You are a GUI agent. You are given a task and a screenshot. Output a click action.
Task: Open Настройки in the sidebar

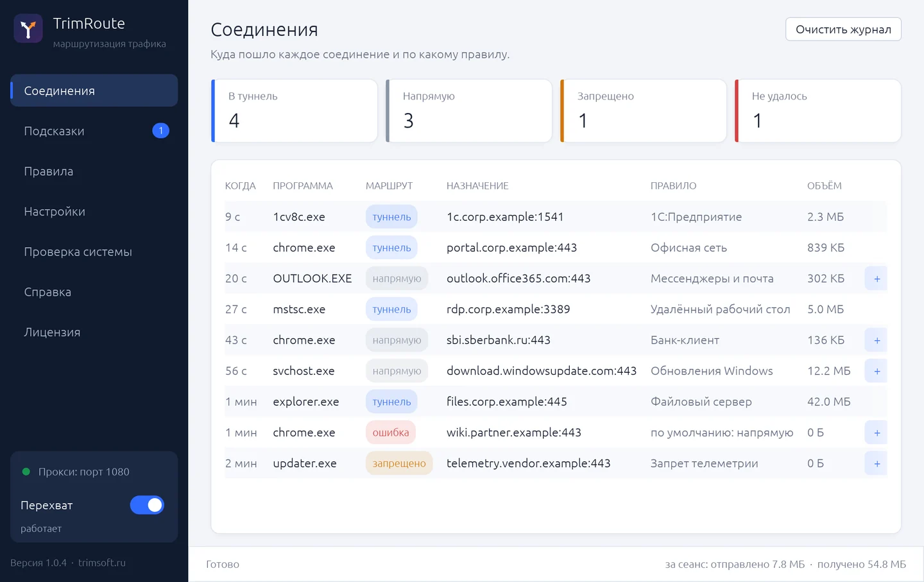point(94,211)
